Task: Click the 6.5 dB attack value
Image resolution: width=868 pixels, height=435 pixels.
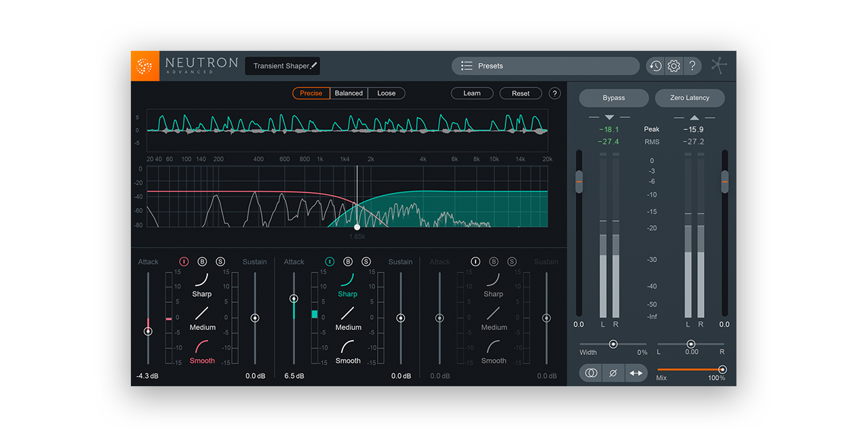Action: tap(294, 376)
